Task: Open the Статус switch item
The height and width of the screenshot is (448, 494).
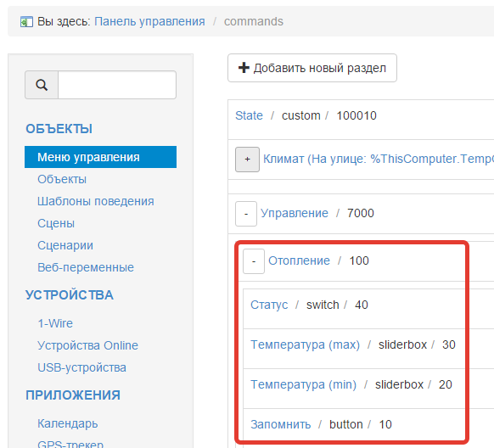Action: pyautogui.click(x=269, y=305)
